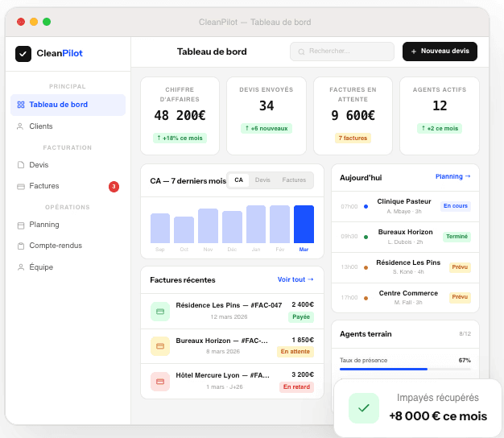Click the red invoice icon for Hôtel Mercure Lyon
Viewport: 504px width, 438px height.
point(160,382)
